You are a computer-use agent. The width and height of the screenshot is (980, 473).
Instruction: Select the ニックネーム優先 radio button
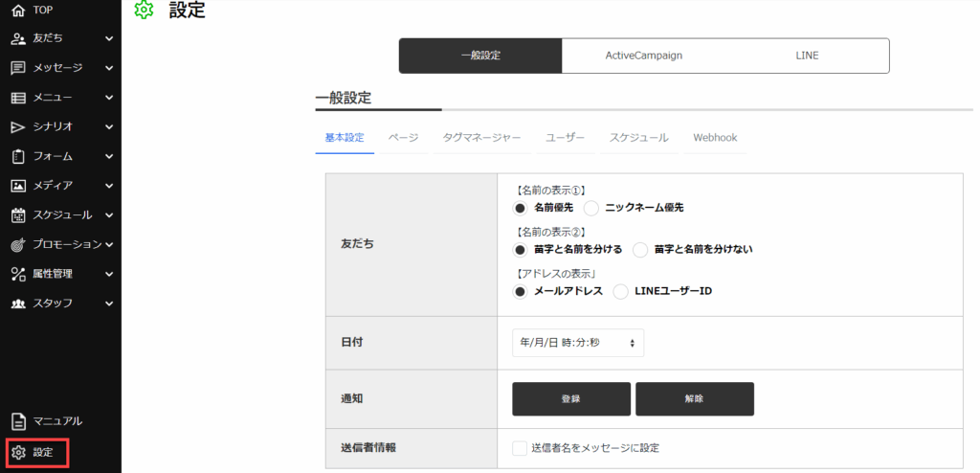tap(591, 208)
